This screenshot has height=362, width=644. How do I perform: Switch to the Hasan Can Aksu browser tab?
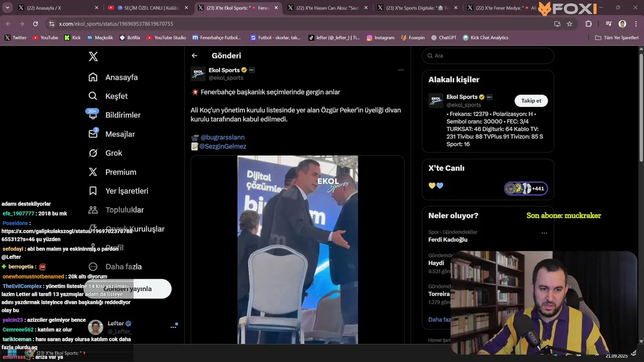click(x=328, y=8)
